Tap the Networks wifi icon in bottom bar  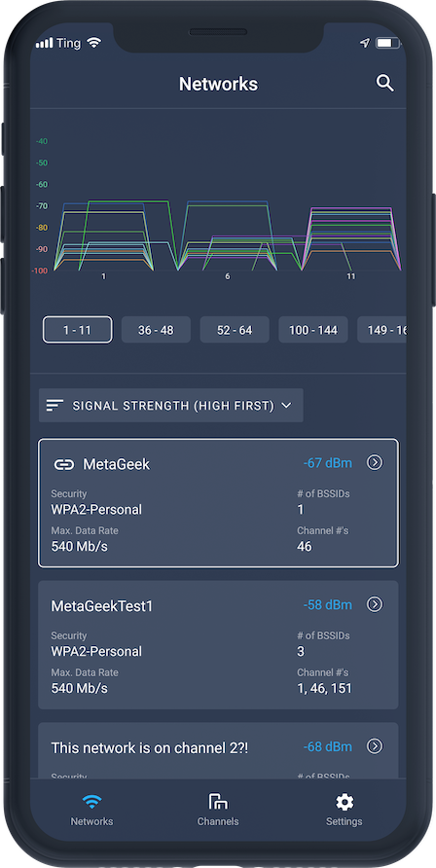[x=91, y=801]
